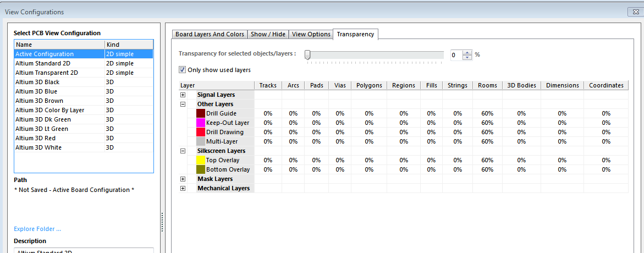Click the Multi-Layer gray swatch
The image size is (644, 253).
[201, 142]
